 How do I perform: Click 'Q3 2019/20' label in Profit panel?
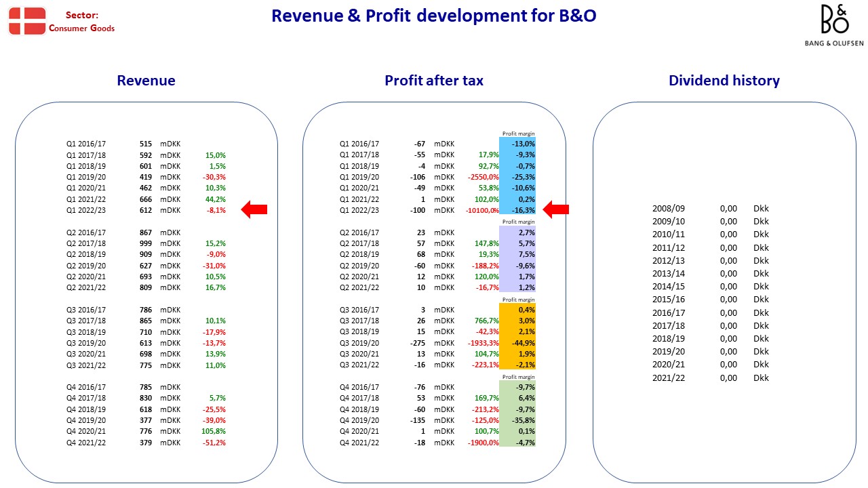[x=359, y=343]
